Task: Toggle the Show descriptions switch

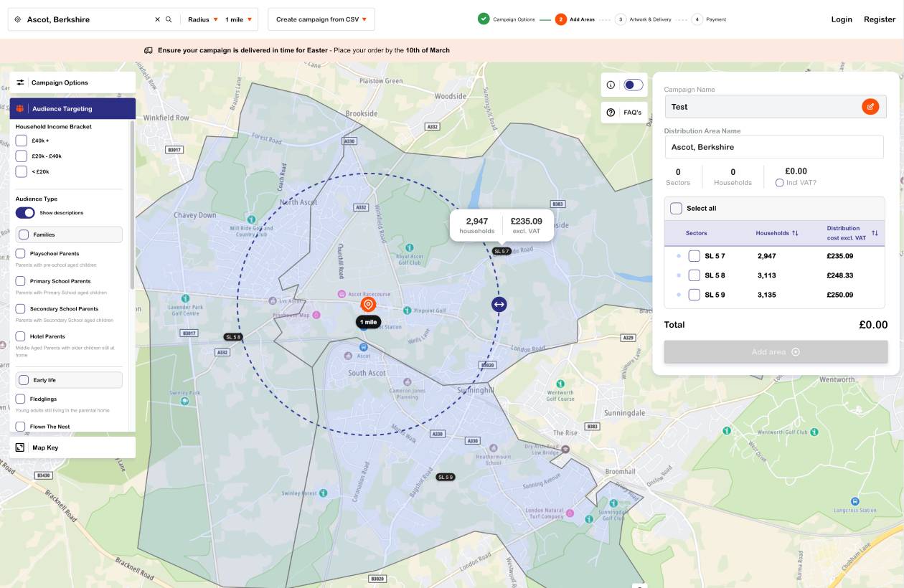Action: coord(25,213)
